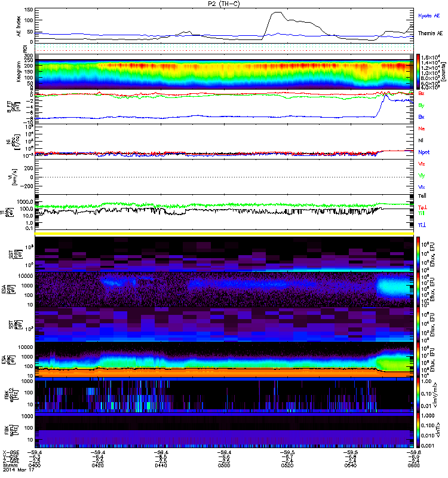Click the yellow horizontal bar below Ti panel
Image resolution: width=448 pixels, height=478 pixels.
click(224, 234)
